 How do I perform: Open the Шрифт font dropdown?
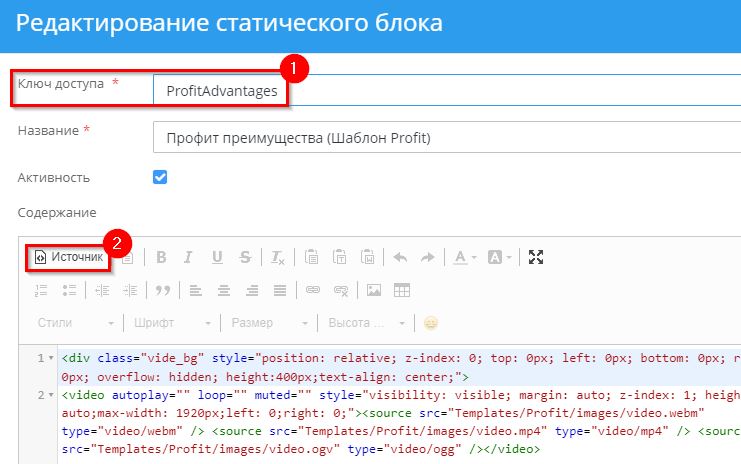[171, 323]
